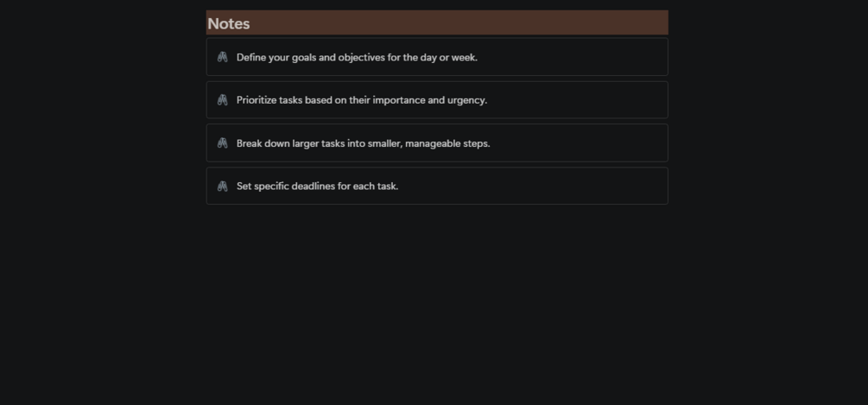868x405 pixels.
Task: Click the word 'task.' ending the fourth note
Action: pyautogui.click(x=388, y=186)
